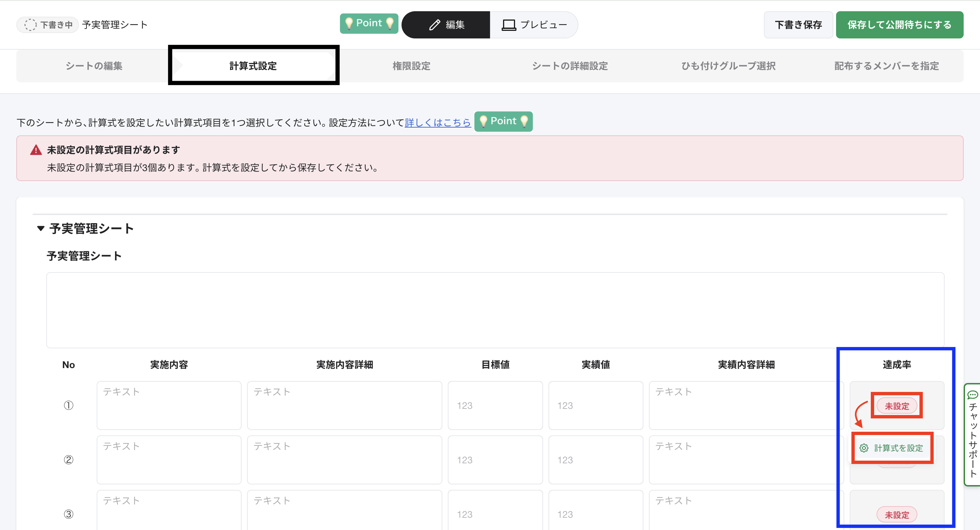Open the 権限設定 tab

coord(411,66)
